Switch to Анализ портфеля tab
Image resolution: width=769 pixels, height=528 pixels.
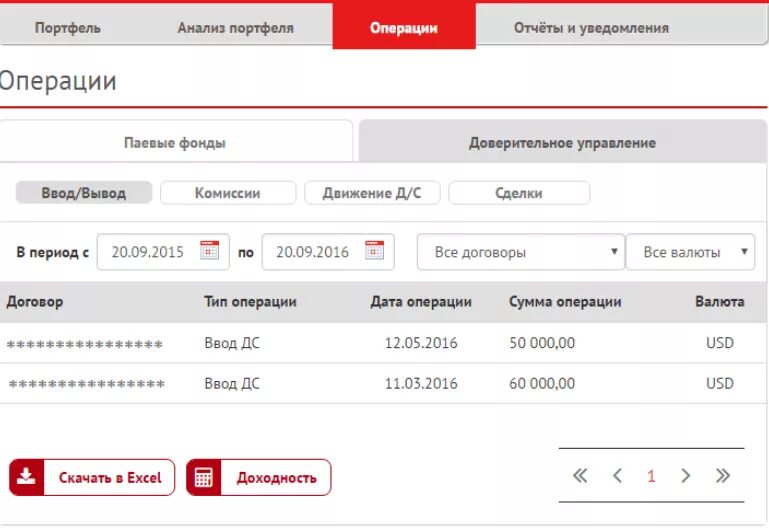[x=235, y=27]
